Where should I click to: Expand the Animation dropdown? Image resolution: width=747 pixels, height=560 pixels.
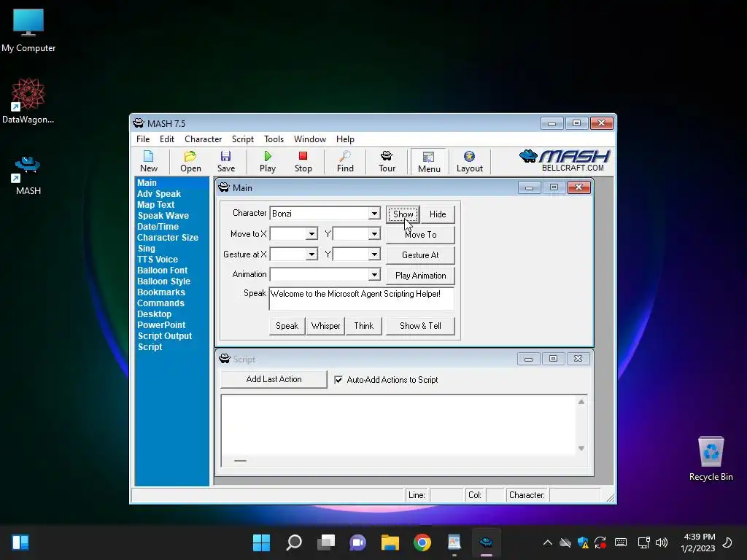coord(374,275)
